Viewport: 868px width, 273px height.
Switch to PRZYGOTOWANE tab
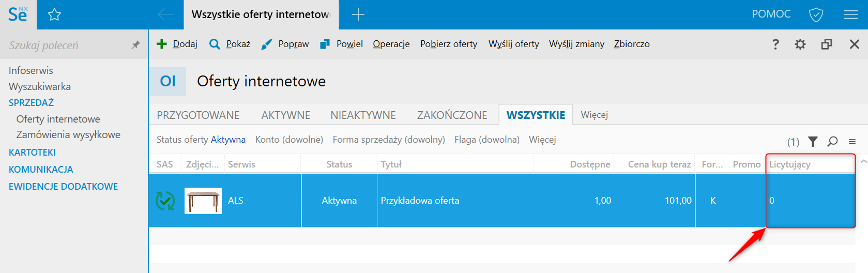(x=199, y=115)
